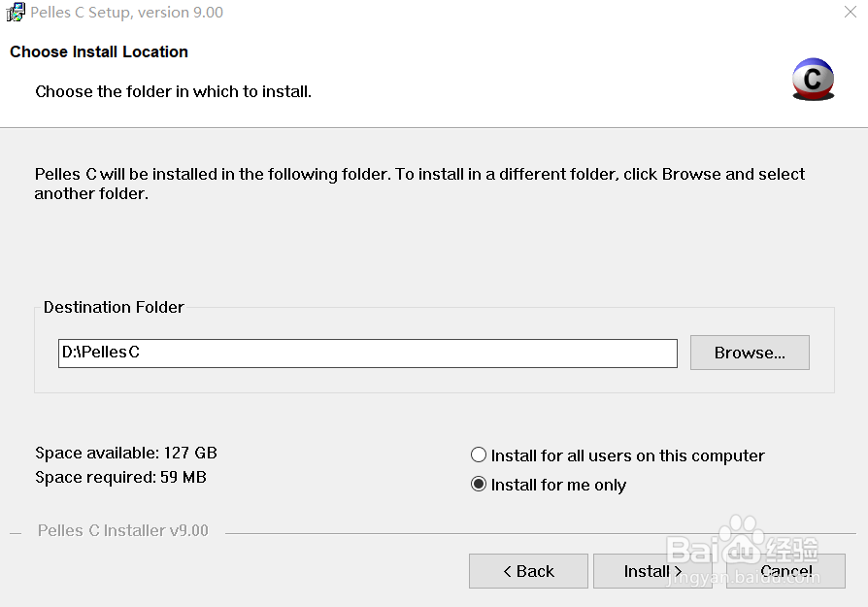Click the Destination Folder group label
The image size is (868, 607).
click(x=114, y=307)
